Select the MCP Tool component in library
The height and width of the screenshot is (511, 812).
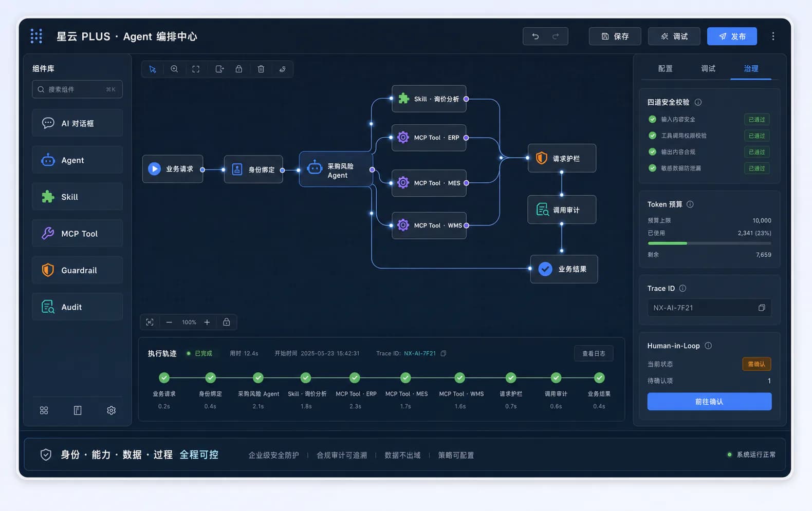[x=77, y=234]
